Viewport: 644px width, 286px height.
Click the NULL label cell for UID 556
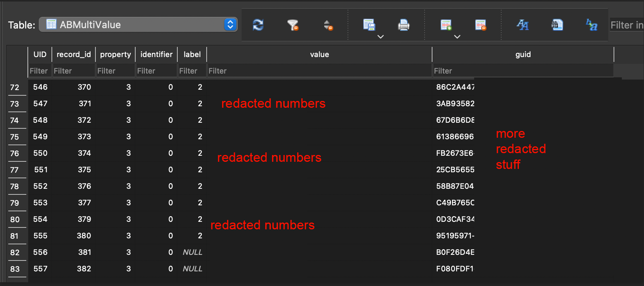coord(192,252)
